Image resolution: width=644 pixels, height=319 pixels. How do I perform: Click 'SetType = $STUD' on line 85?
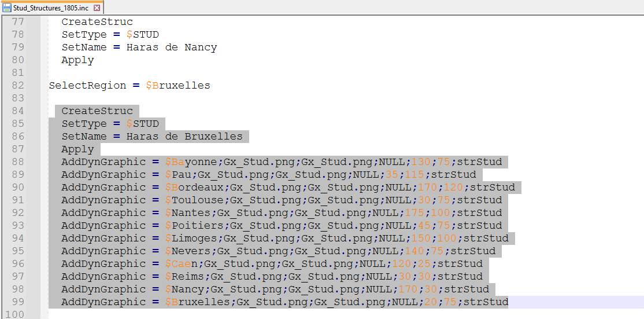coord(110,123)
